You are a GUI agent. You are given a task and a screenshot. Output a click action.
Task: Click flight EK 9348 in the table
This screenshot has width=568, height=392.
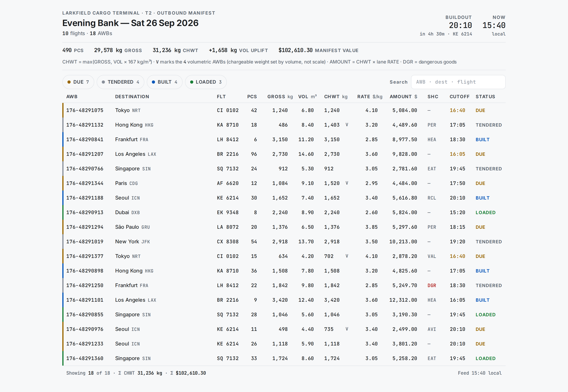tap(227, 212)
